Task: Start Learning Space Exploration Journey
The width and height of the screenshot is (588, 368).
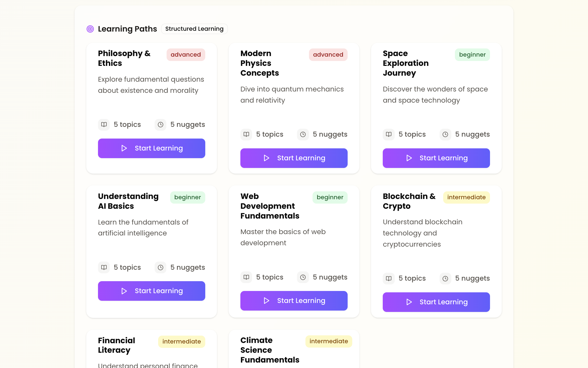Action: (436, 158)
